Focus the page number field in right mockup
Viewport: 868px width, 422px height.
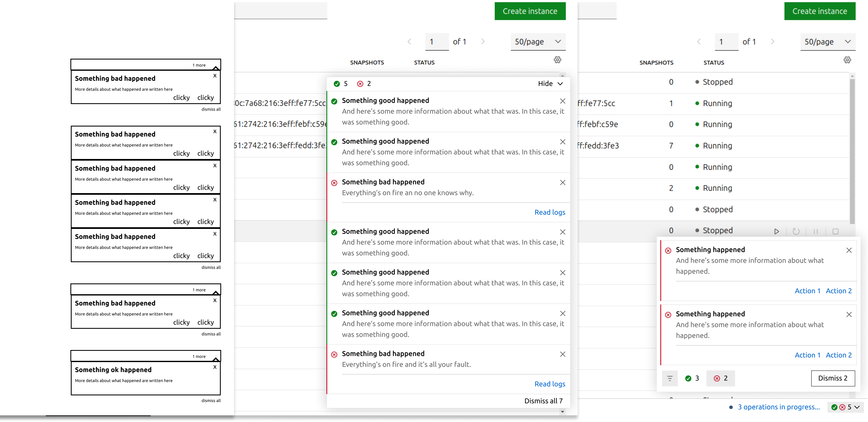pyautogui.click(x=726, y=42)
